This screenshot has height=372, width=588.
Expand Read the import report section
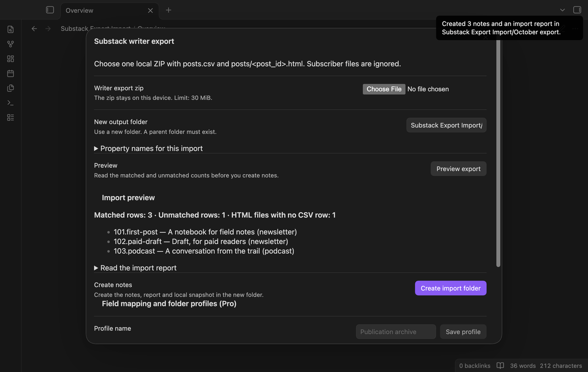click(x=135, y=268)
